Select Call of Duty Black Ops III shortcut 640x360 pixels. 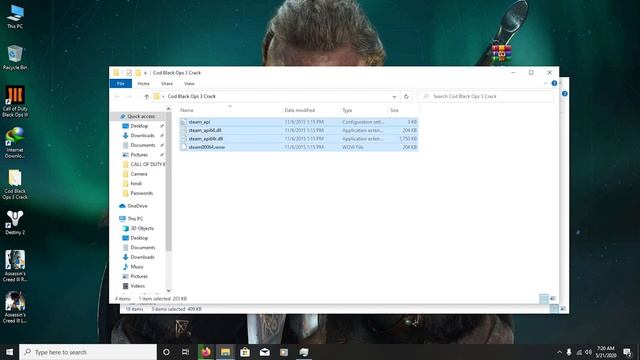pyautogui.click(x=15, y=101)
